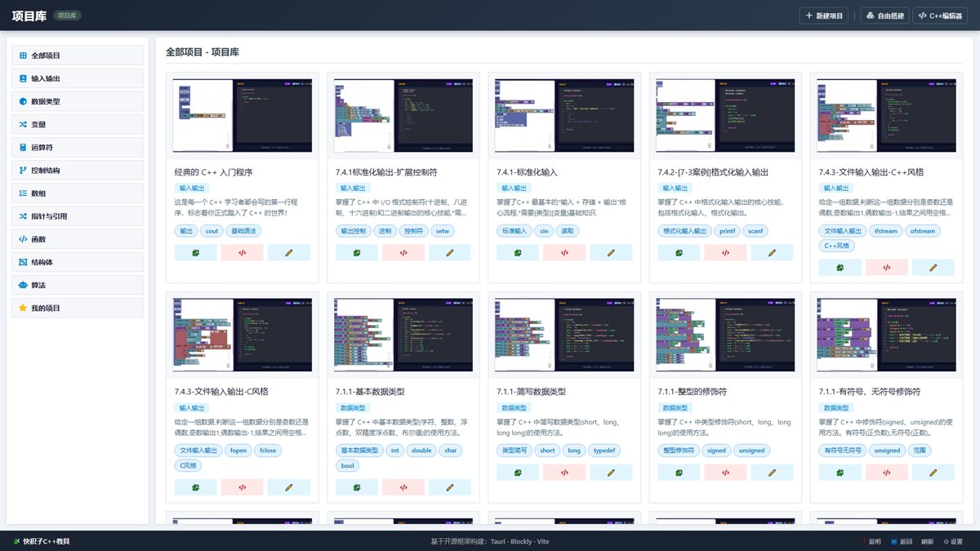The height and width of the screenshot is (551, 980).
Task: Click code icon on 7.4.2 格式化输入输出 card
Action: (x=726, y=253)
